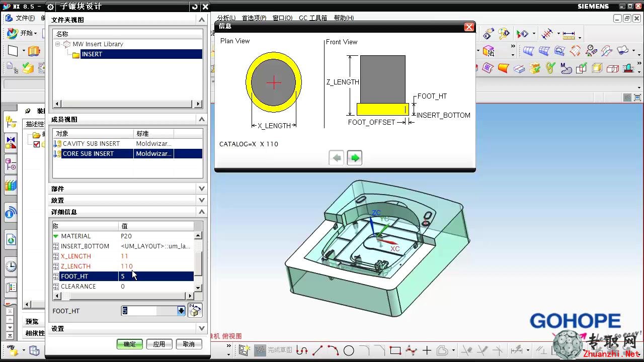This screenshot has height=362, width=644.
Task: Open the Assembly Navigator sidebar tab
Action: (11, 121)
